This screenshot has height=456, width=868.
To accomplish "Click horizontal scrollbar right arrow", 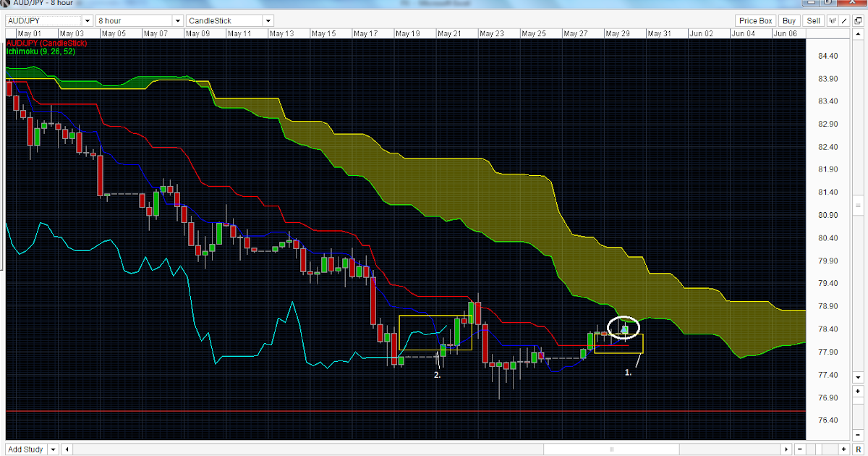I will (x=787, y=449).
